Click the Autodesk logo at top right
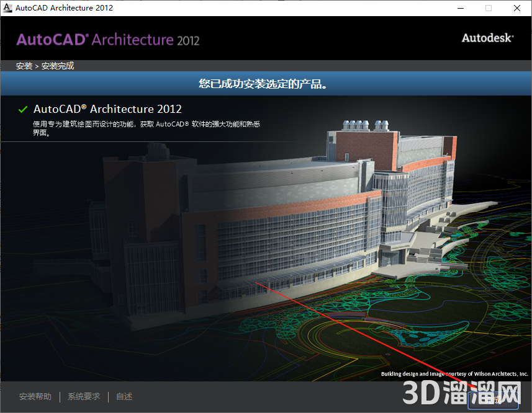Screen dimensions: 532x413 487,37
